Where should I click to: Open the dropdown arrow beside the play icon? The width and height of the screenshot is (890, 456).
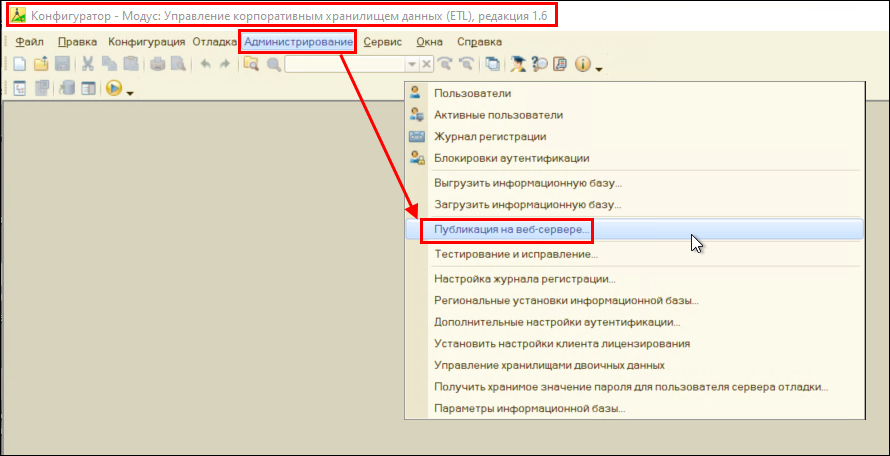point(129,93)
